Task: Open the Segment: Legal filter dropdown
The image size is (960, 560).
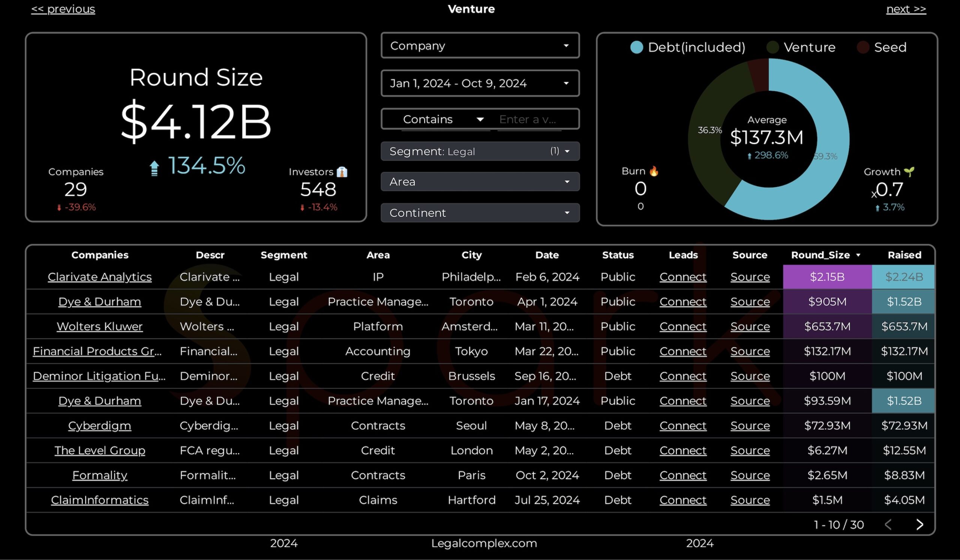Action: click(480, 151)
